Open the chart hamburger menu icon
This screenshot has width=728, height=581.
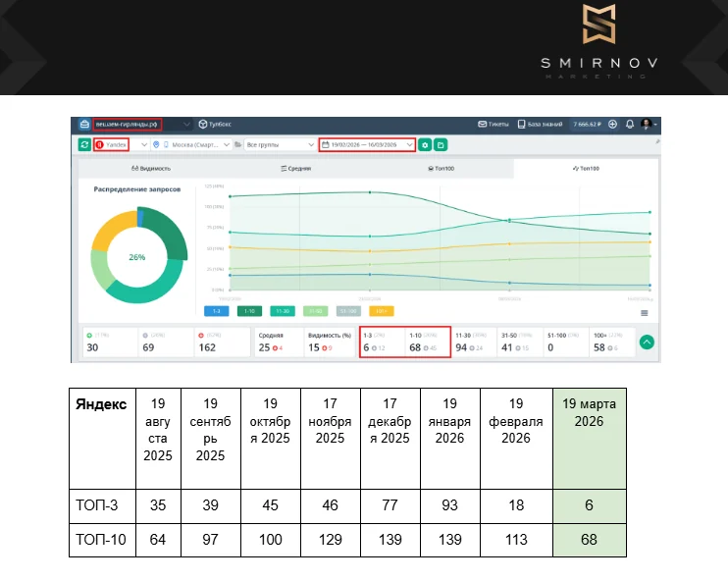[645, 312]
